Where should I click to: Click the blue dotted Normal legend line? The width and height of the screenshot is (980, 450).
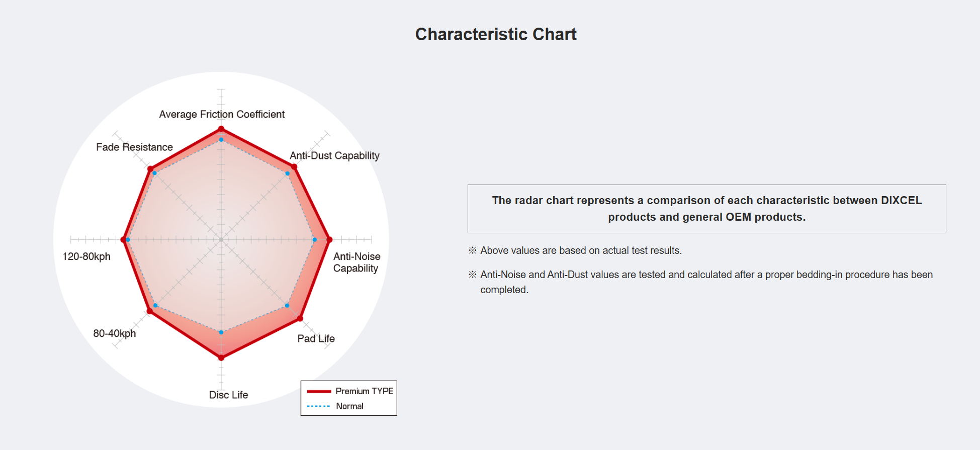click(319, 406)
